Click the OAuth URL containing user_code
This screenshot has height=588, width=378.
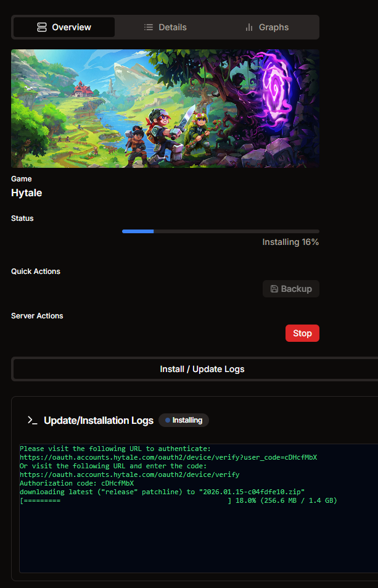168,457
